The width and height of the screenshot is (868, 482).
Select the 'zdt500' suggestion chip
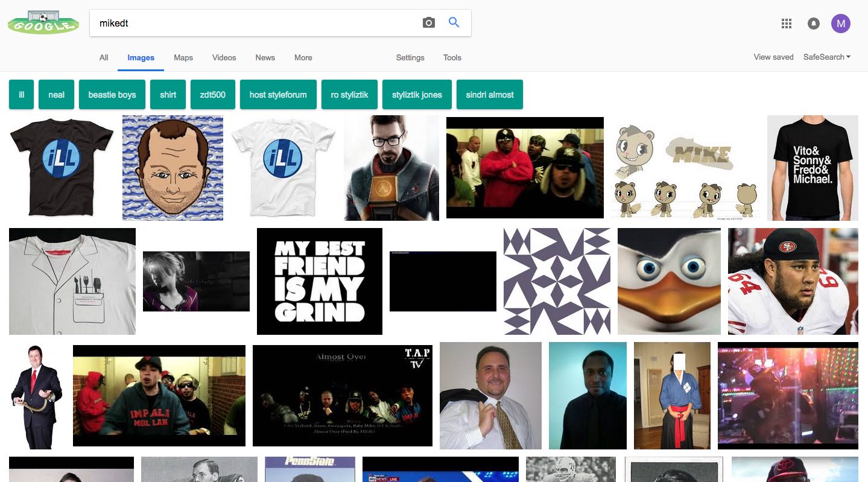point(212,95)
